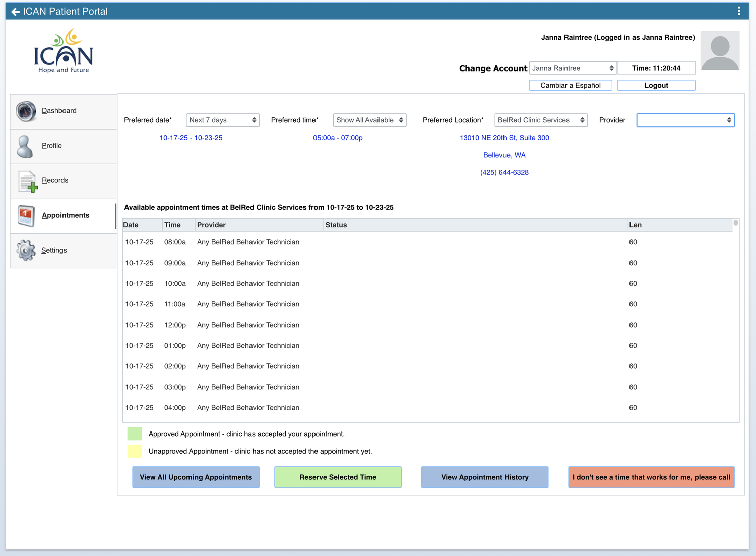Screen dimensions: 756x556
Task: Click the profile avatar placeholder image
Action: (x=720, y=50)
